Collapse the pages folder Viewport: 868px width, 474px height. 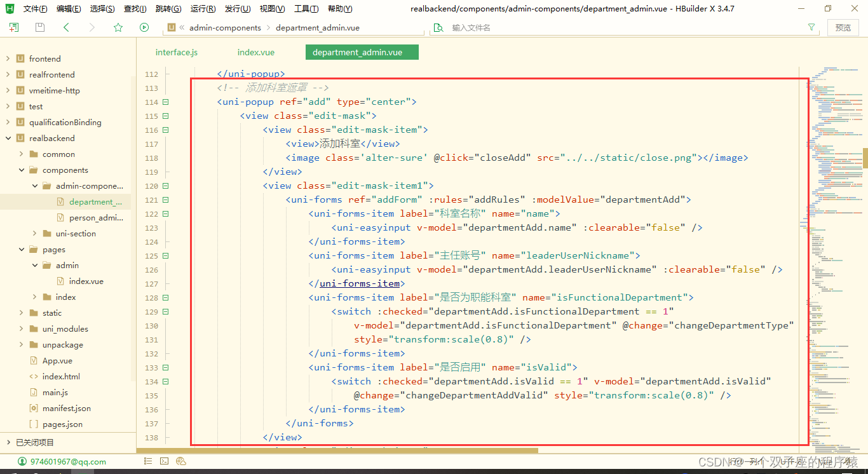pos(21,249)
